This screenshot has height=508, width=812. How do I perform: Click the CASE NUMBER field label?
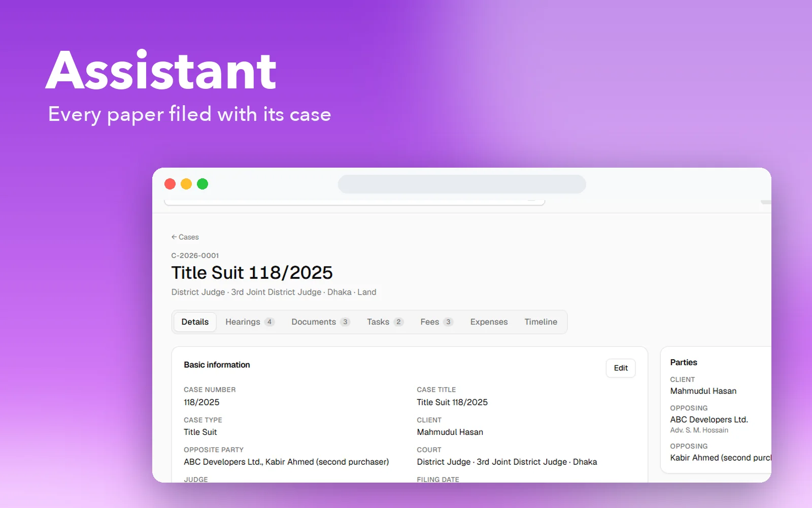[210, 390]
